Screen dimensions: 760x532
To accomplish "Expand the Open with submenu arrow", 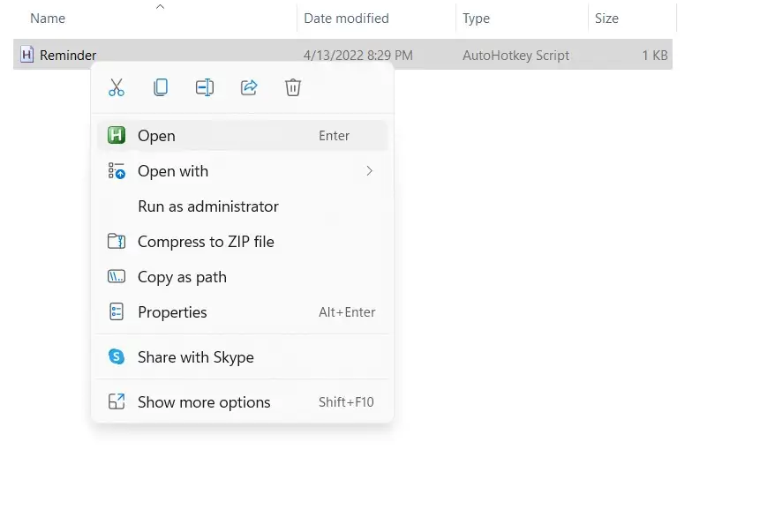I will (x=369, y=171).
